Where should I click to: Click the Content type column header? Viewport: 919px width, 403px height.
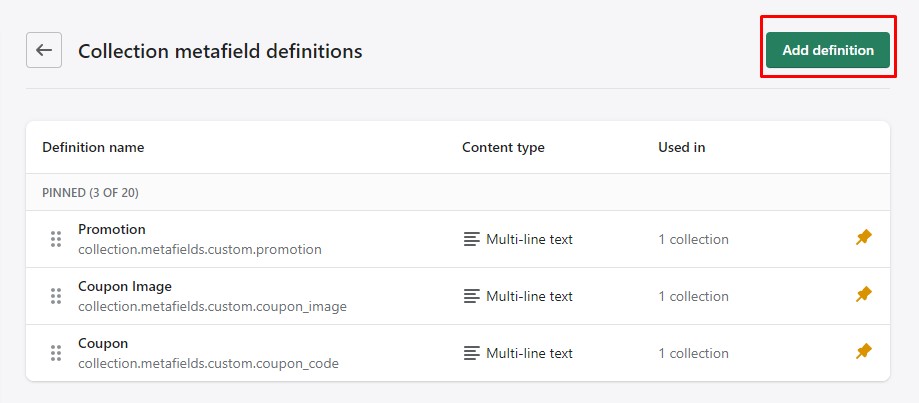503,147
